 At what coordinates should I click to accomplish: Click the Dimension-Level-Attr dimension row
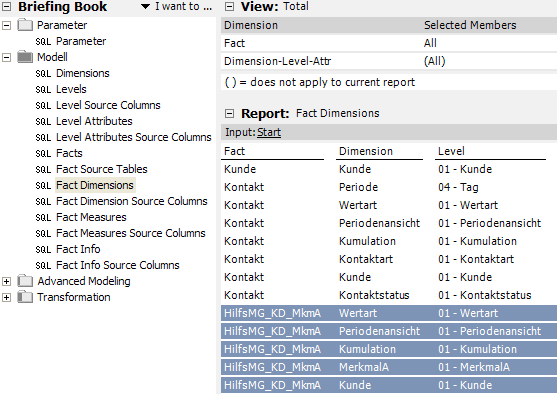tap(389, 61)
